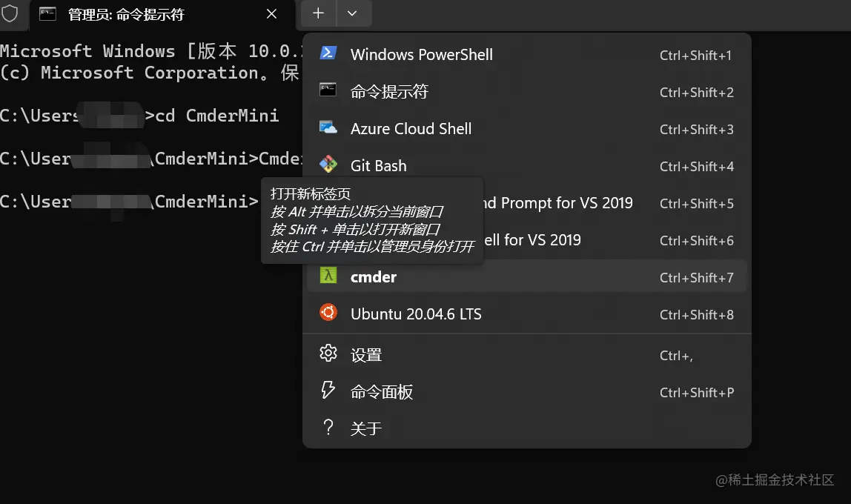Click the Git Bash icon
The width and height of the screenshot is (851, 504).
tap(328, 165)
